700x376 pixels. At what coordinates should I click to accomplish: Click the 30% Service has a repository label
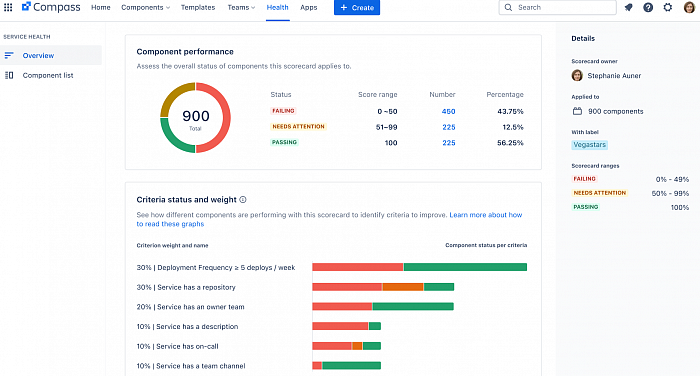point(186,287)
